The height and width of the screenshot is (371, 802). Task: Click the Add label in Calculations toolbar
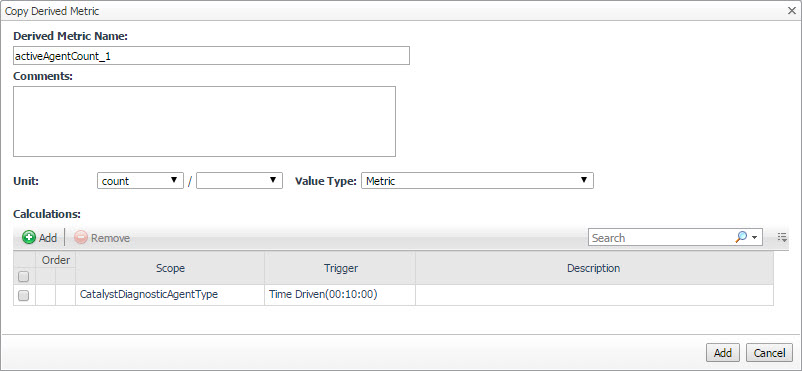coord(48,238)
